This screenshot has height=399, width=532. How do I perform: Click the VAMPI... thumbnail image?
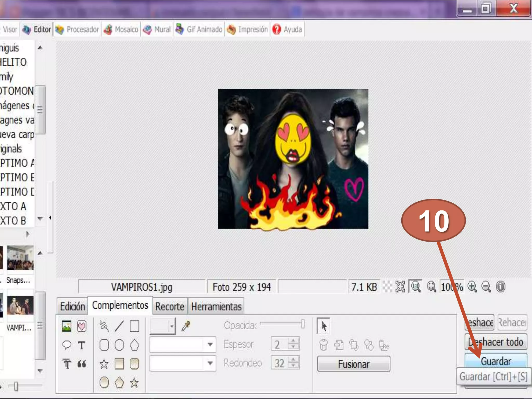point(20,305)
